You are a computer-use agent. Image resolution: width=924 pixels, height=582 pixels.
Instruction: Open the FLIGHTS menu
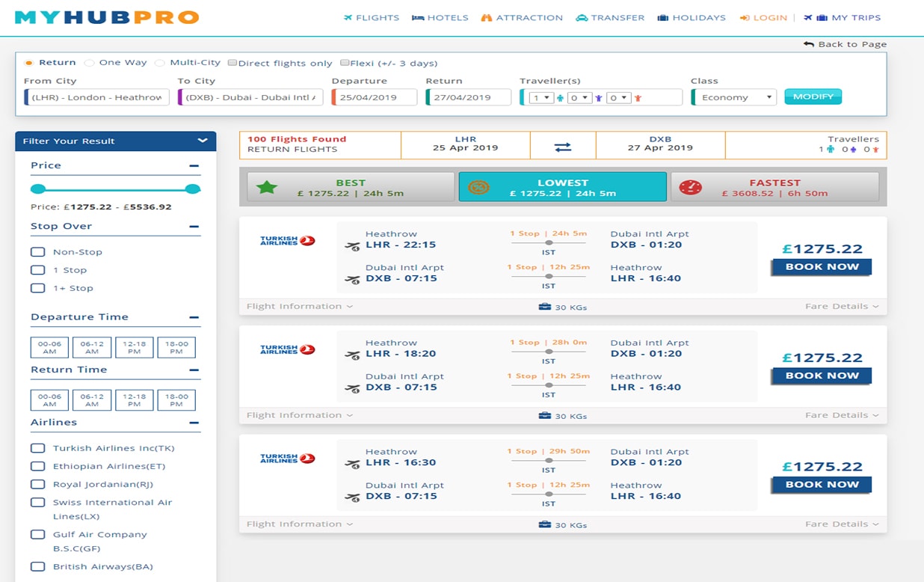(x=372, y=18)
